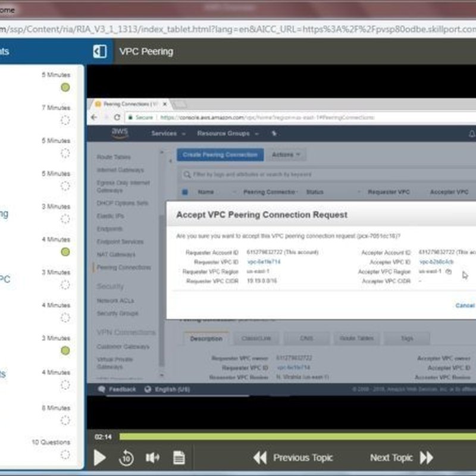476x476 pixels.
Task: Select Peering Connections in the sidebar
Action: pos(124,267)
